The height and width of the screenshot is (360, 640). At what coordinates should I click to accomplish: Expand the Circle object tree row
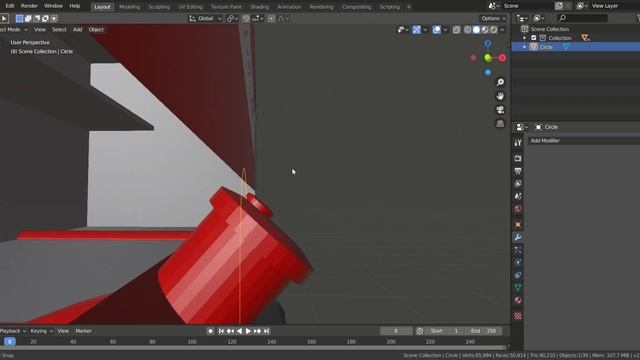(524, 47)
